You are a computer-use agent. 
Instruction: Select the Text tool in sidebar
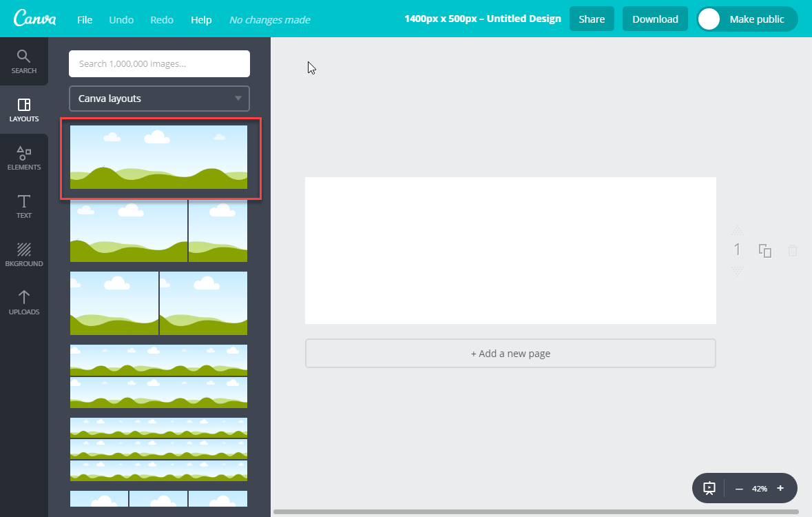24,206
